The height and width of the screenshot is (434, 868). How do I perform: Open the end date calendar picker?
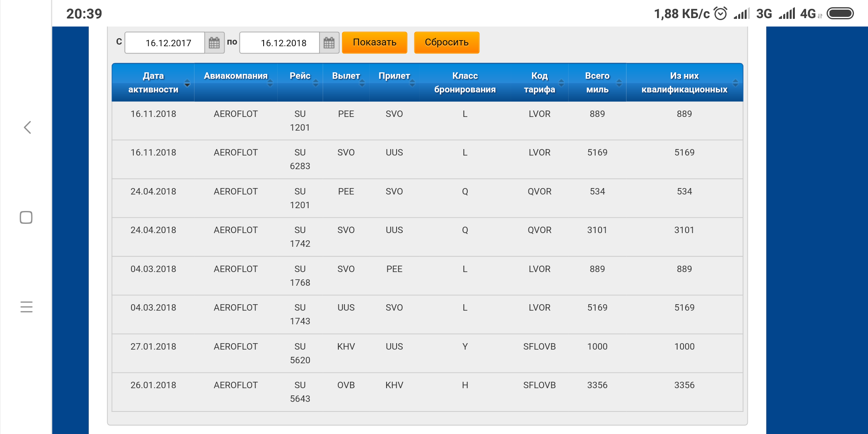coord(329,43)
